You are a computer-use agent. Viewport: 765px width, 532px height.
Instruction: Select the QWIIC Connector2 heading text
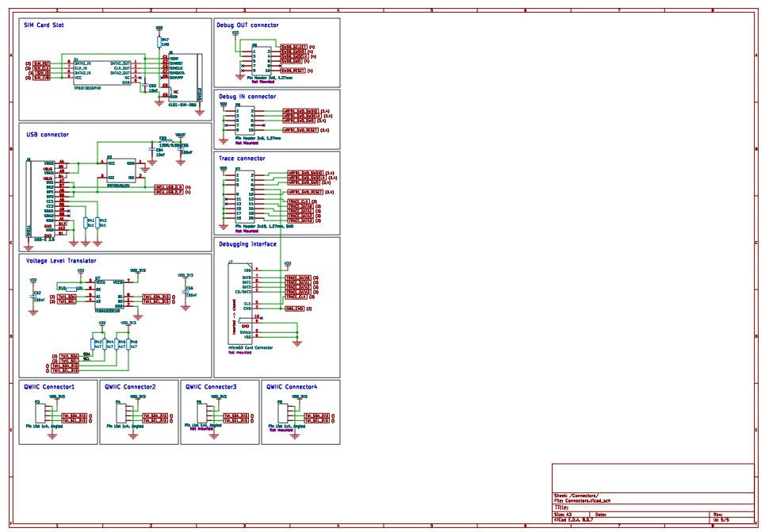pos(131,386)
